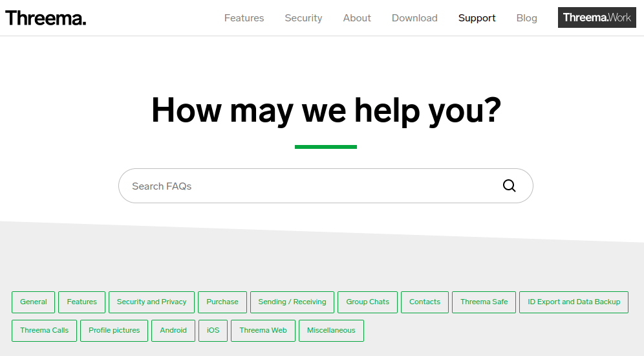Viewport: 644px width, 356px height.
Task: Open the Threema Web category
Action: [263, 331]
